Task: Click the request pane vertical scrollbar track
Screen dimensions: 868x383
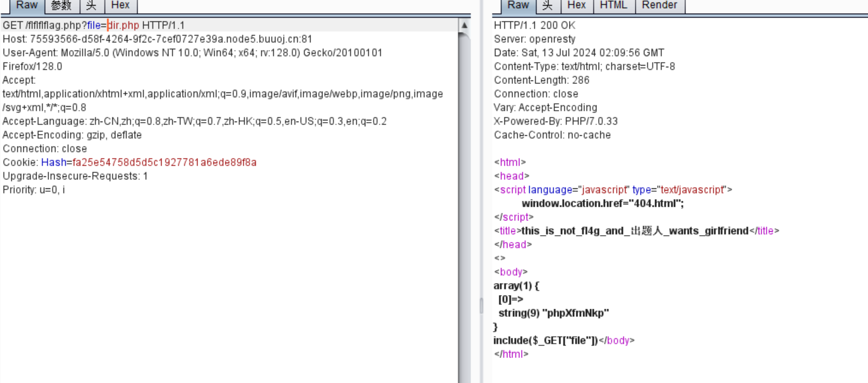Action: pyautogui.click(x=464, y=228)
